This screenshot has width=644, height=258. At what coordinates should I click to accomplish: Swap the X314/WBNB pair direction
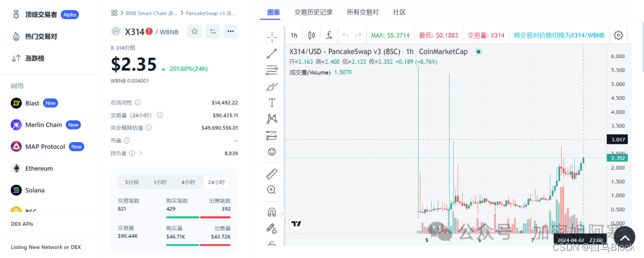point(212,31)
